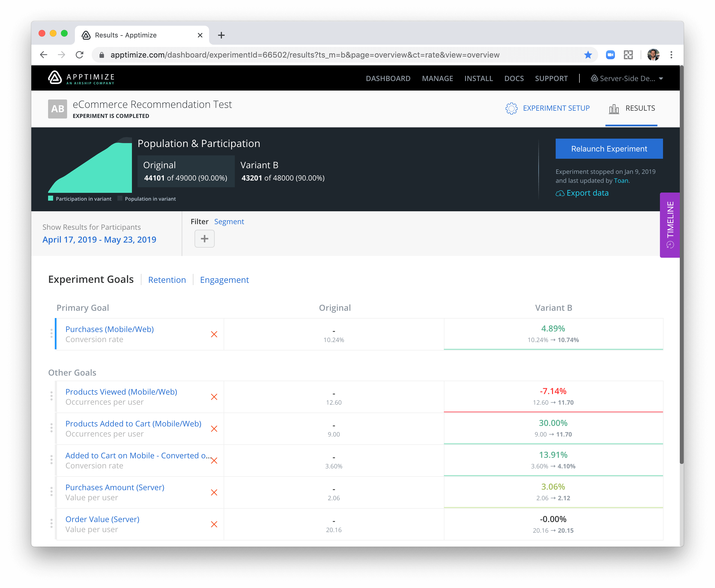Screen dimensions: 715x588
Task: Click the drag handle beside Order Value
Action: click(51, 524)
